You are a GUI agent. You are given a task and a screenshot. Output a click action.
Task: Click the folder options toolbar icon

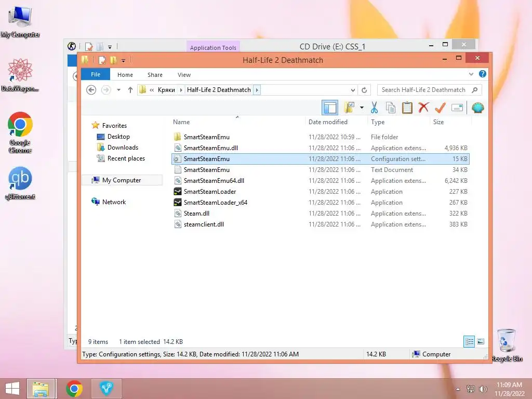tap(349, 108)
